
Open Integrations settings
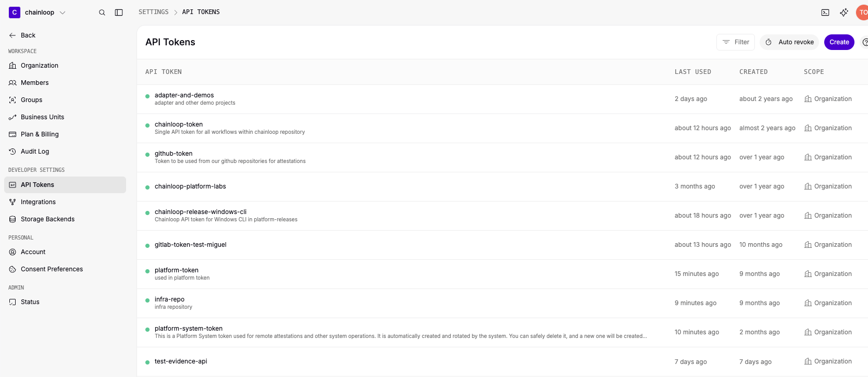pyautogui.click(x=65, y=202)
